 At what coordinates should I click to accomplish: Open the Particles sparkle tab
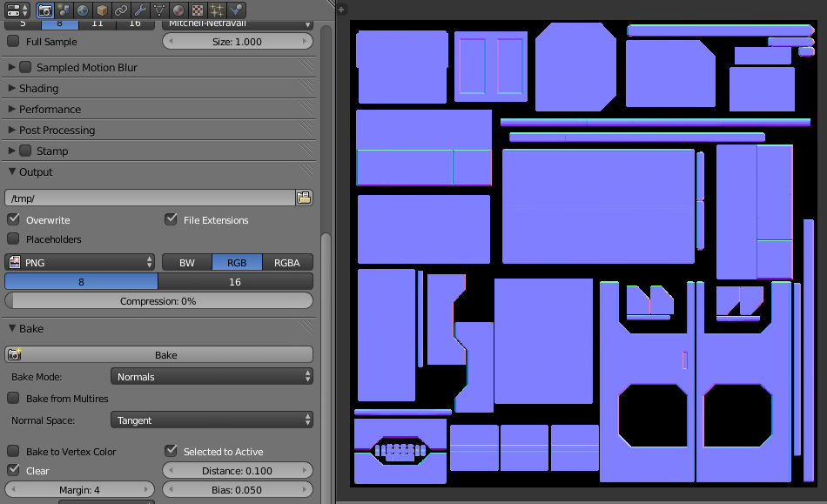click(216, 10)
